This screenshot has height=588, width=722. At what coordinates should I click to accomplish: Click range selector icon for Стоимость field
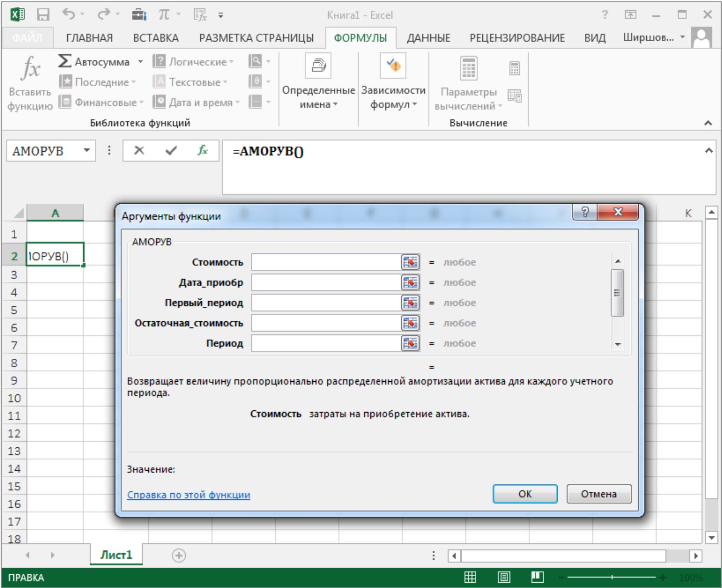click(x=410, y=262)
